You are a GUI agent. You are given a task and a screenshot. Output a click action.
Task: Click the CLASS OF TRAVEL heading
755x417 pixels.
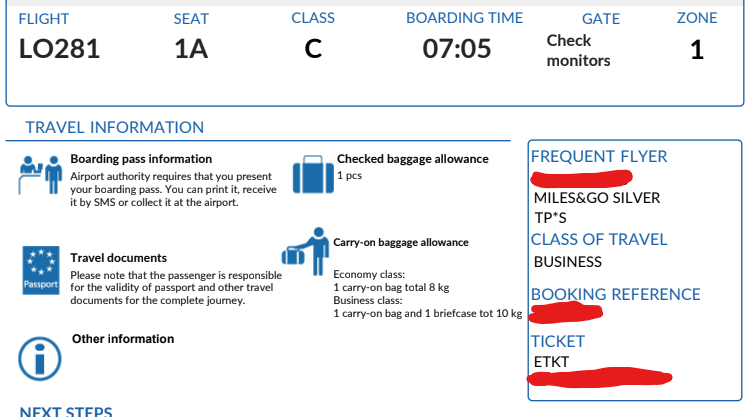click(599, 239)
